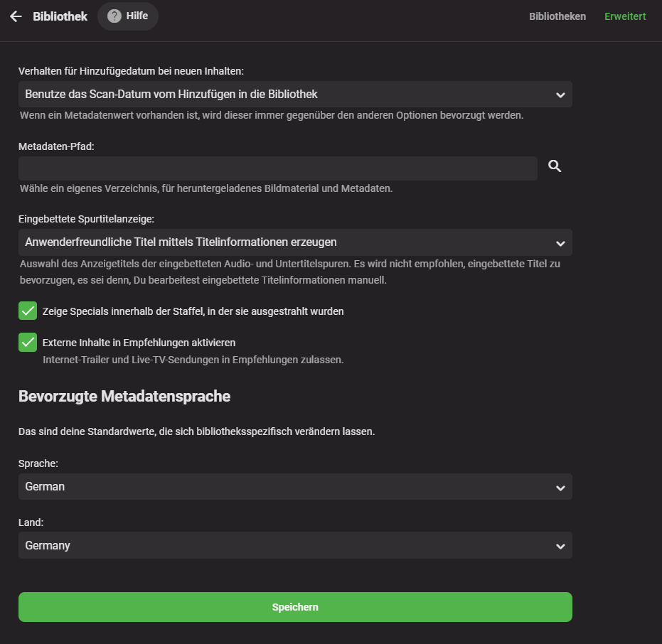Click the 'Zeige Specials innerhalb der Staffel' label text
The image size is (662, 644).
point(193,311)
